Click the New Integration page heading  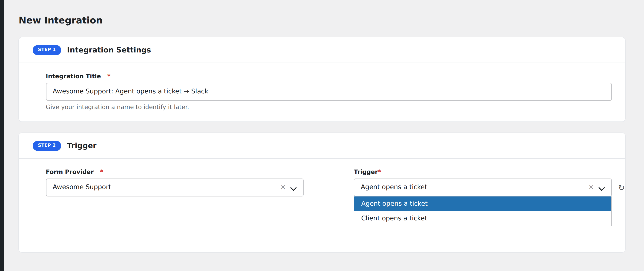[x=61, y=20]
